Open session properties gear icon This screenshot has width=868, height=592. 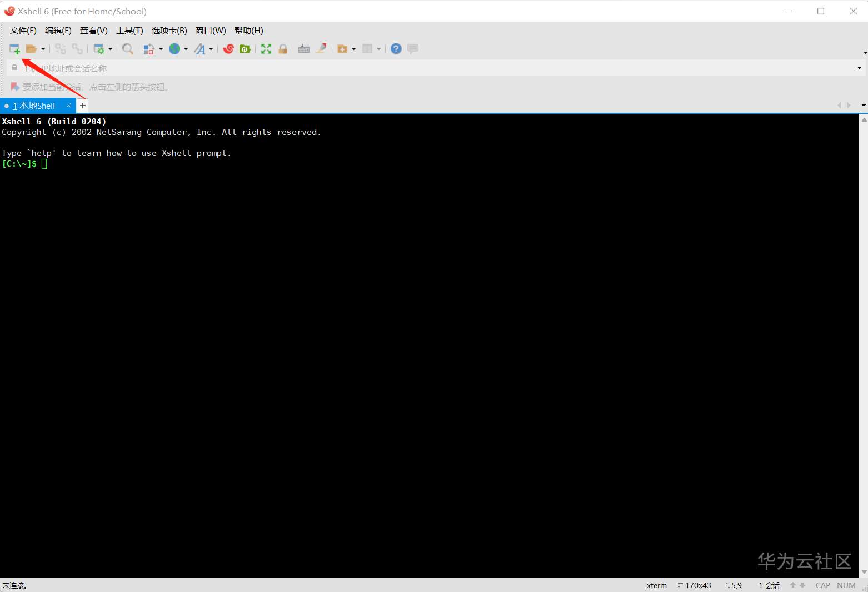tap(99, 49)
